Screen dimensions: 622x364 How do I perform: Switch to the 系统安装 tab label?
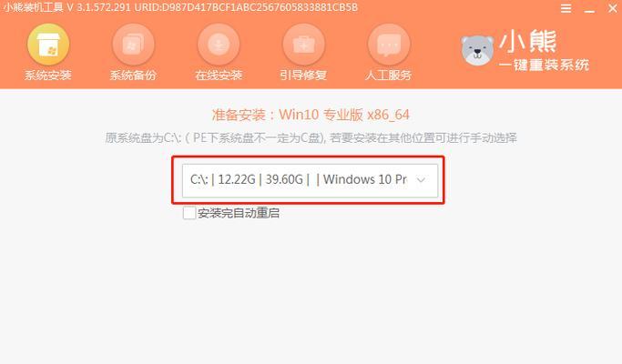(48, 75)
